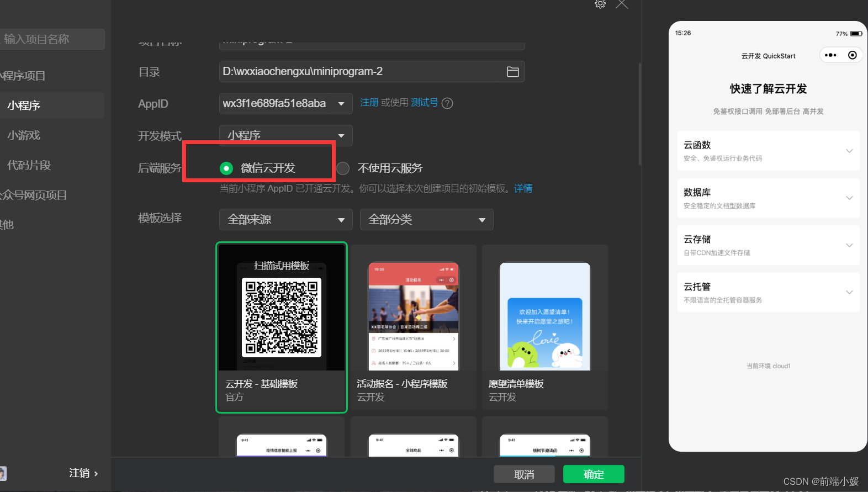Select 小程序项目 sidebar heading
Viewport: 868px width, 492px height.
(x=23, y=76)
